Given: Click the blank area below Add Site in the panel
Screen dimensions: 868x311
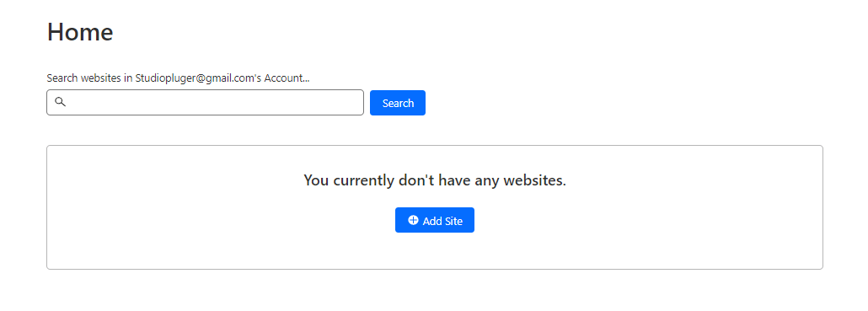Looking at the screenshot, I should point(435,250).
